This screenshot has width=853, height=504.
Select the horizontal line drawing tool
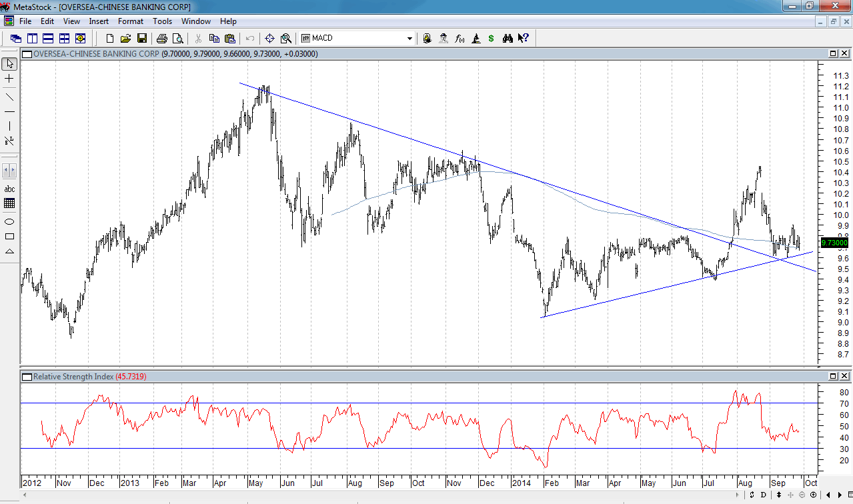click(x=9, y=111)
